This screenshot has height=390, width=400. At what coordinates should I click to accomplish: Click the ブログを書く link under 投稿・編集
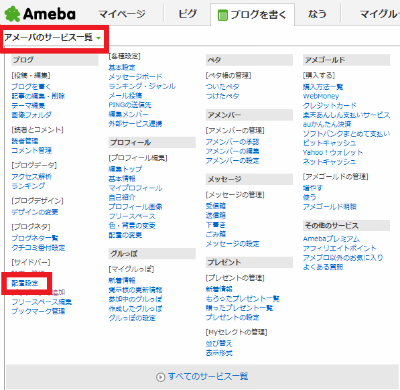pyautogui.click(x=31, y=87)
